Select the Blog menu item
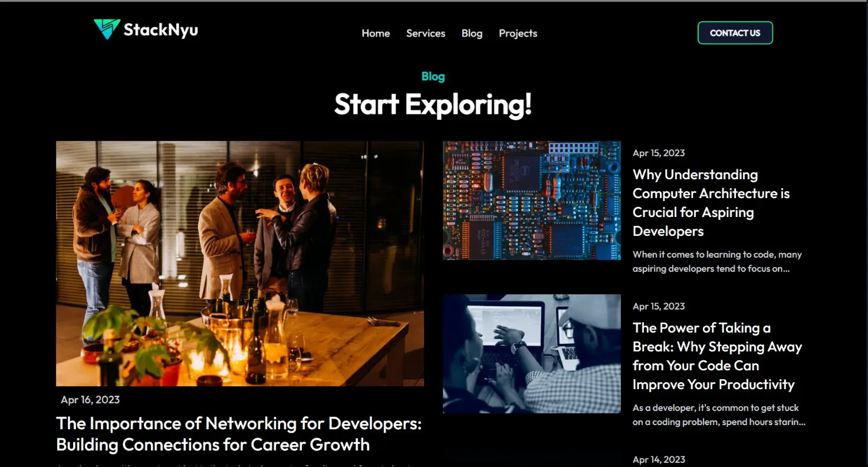Image resolution: width=868 pixels, height=467 pixels. [472, 34]
